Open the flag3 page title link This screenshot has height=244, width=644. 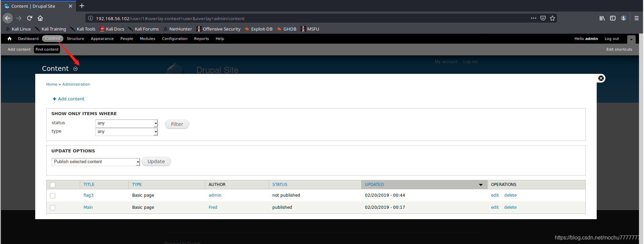click(89, 195)
